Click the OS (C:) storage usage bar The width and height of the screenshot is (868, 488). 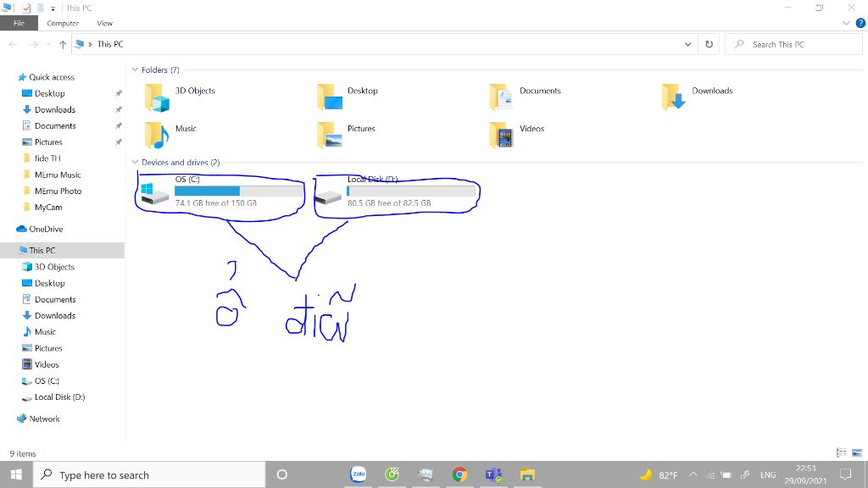[x=239, y=191]
